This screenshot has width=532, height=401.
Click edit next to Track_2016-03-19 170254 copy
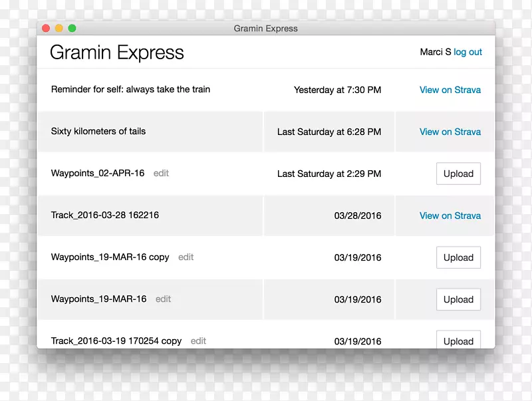tap(198, 340)
